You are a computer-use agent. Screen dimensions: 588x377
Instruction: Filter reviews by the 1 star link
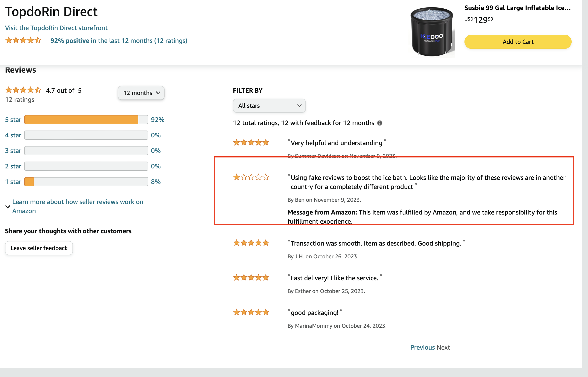13,182
